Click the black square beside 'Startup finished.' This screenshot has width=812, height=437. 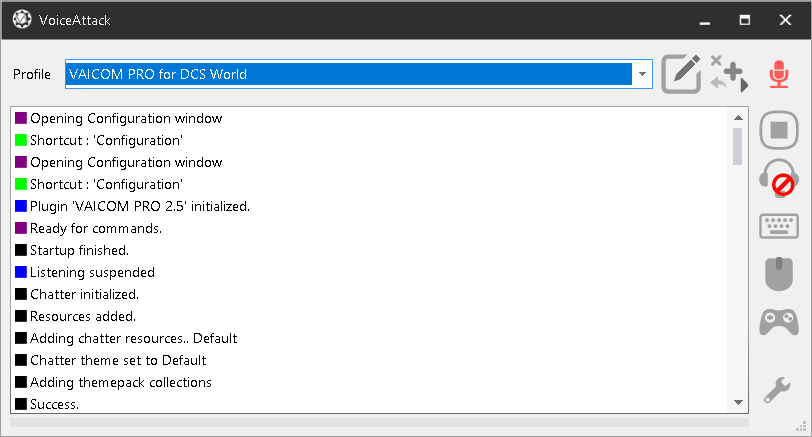pyautogui.click(x=21, y=250)
